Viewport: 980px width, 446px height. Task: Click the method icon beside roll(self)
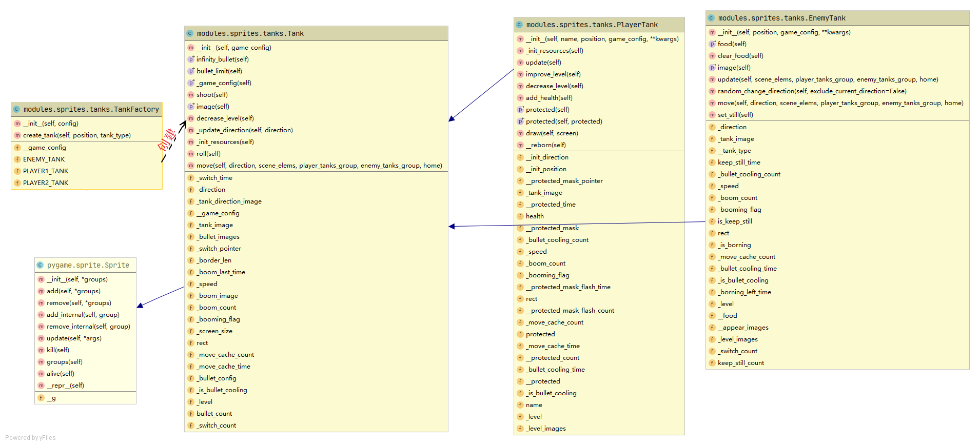(x=191, y=154)
